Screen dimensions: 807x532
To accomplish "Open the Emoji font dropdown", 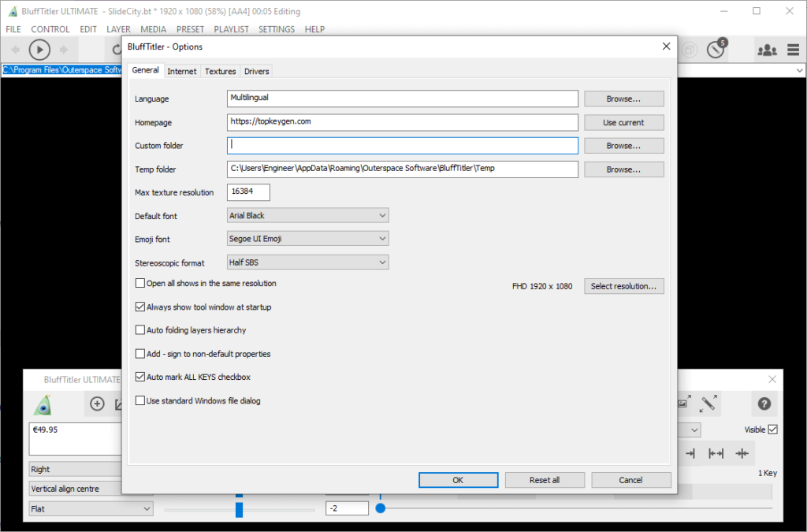I will pos(308,238).
